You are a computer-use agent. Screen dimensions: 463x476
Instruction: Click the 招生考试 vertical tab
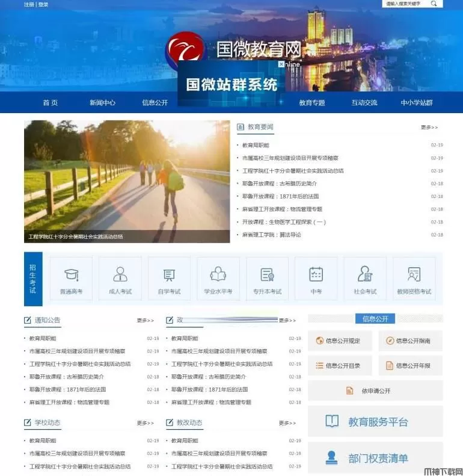[33, 279]
